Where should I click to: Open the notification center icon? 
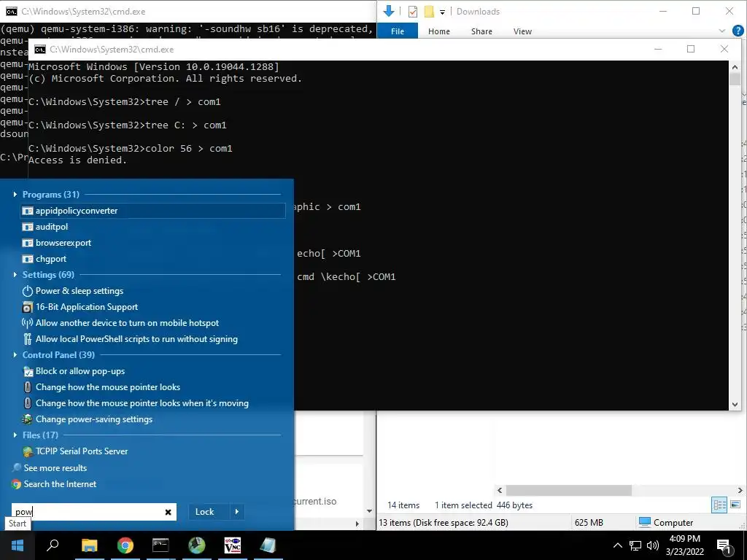(x=723, y=545)
